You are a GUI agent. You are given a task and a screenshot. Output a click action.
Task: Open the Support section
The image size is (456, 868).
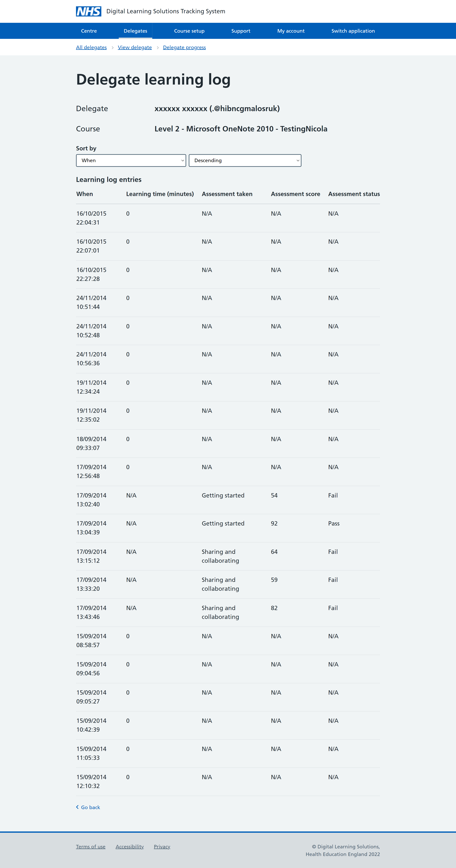(241, 31)
